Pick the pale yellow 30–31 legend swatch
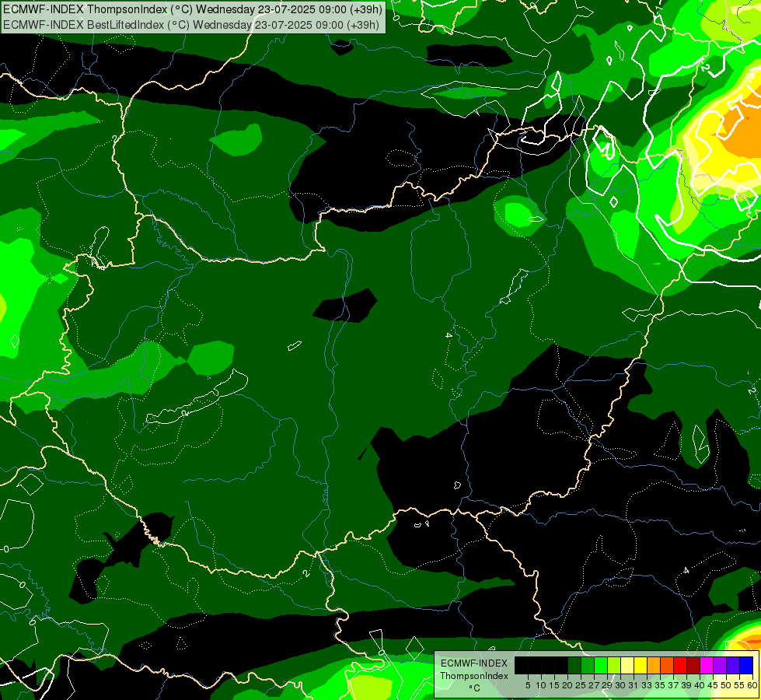Image resolution: width=761 pixels, height=700 pixels. tap(627, 665)
